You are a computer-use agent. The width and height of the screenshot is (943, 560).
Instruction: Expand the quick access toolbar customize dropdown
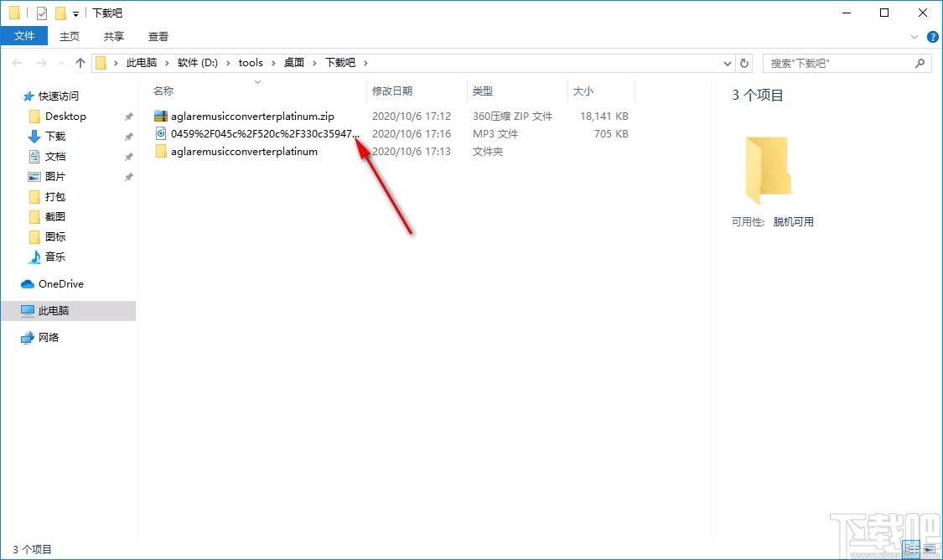(74, 13)
